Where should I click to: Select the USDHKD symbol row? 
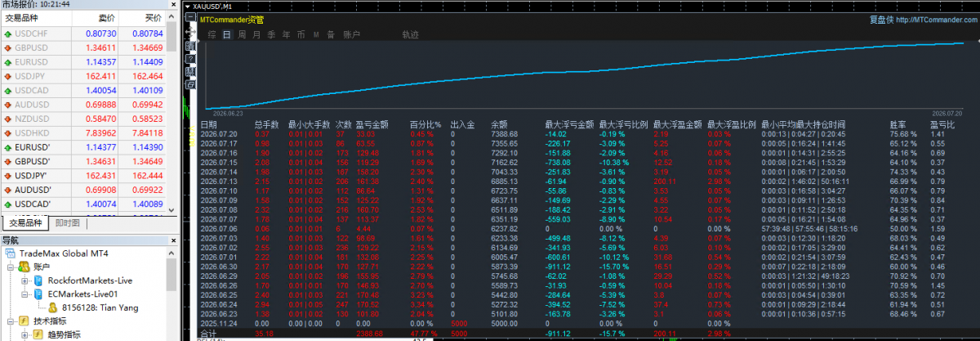click(x=82, y=133)
